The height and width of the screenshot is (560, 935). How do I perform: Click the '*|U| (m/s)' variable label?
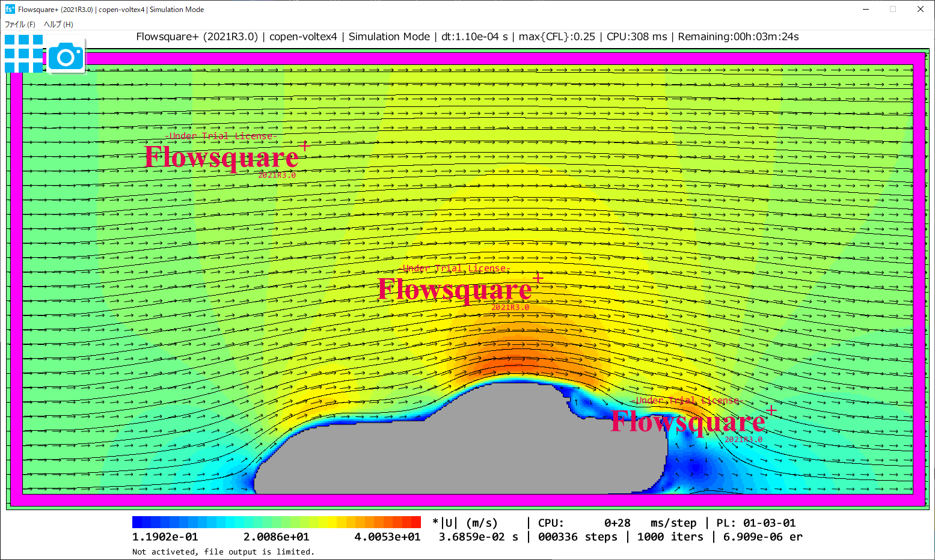coord(465,523)
